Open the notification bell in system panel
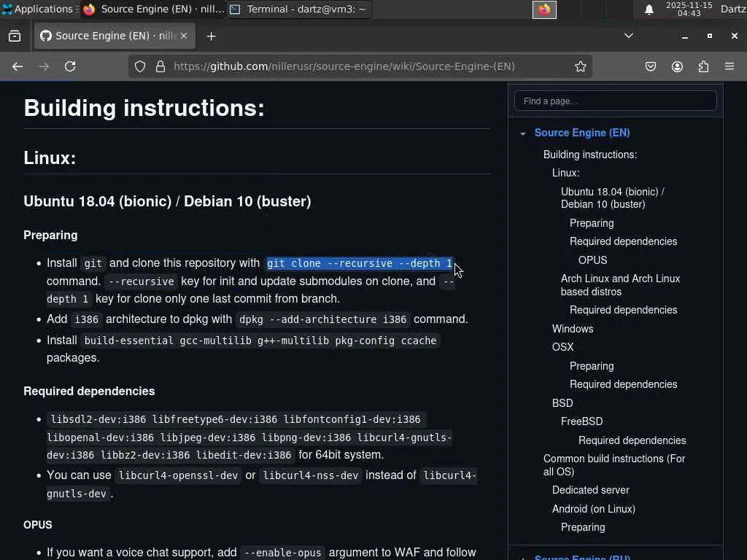 (x=649, y=9)
